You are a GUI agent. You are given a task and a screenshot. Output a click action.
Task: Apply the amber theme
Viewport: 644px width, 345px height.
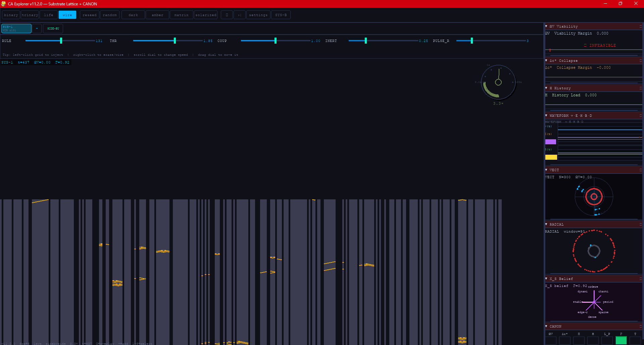157,15
